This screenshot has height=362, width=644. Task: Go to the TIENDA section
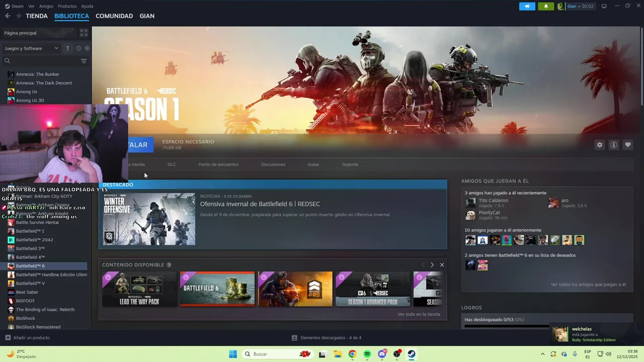tap(37, 16)
